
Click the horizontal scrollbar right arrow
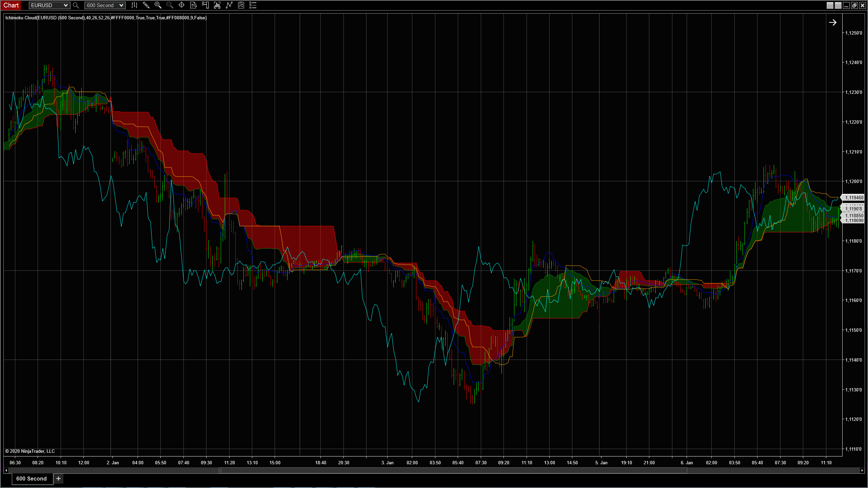click(862, 470)
